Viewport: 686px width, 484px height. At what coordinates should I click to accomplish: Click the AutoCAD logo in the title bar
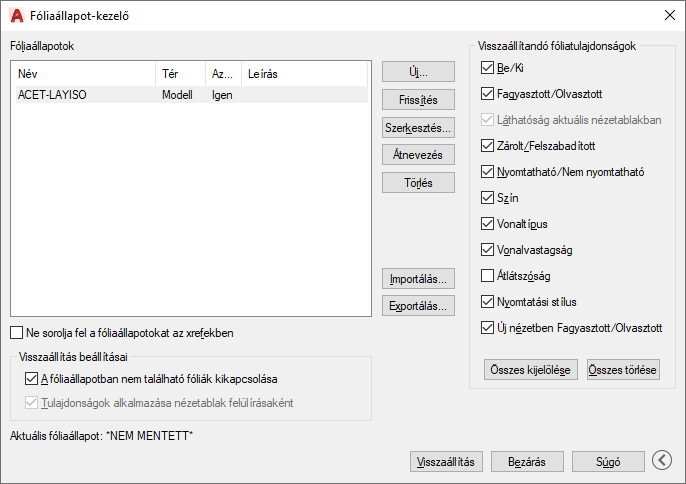click(x=17, y=16)
